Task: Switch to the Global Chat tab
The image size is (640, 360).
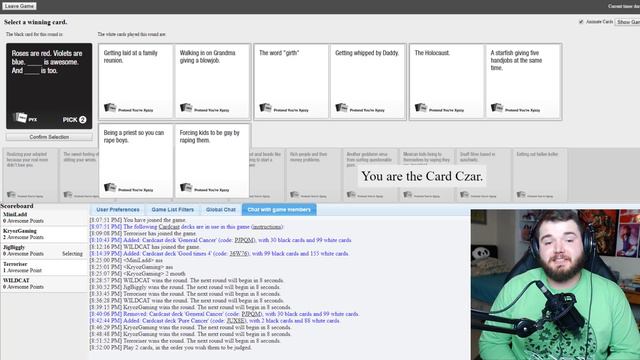Action: 220,209
